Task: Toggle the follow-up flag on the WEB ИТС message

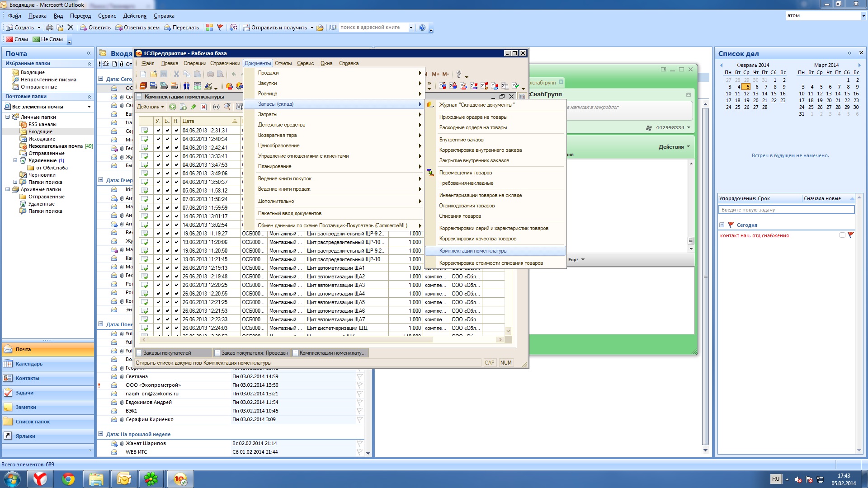Action: coord(360,452)
